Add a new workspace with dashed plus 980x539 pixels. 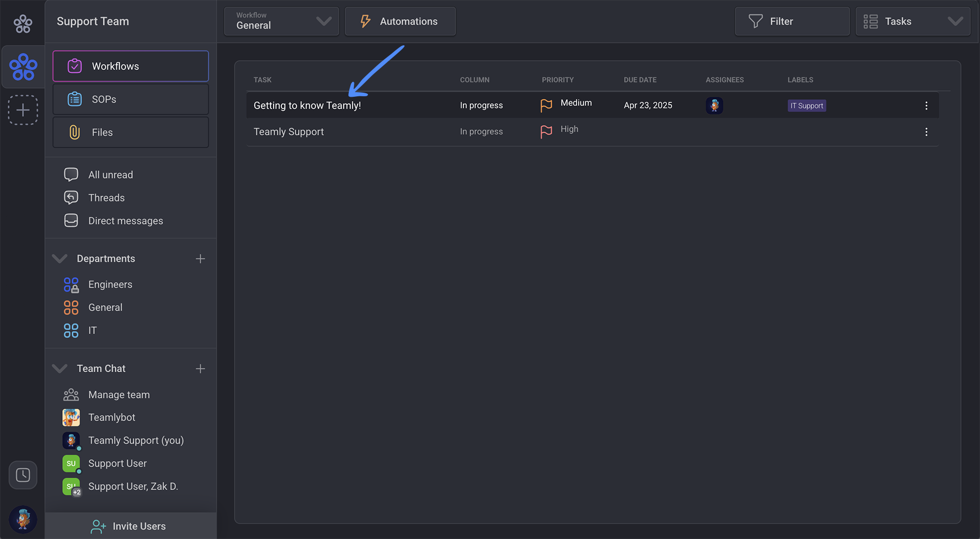pos(23,110)
